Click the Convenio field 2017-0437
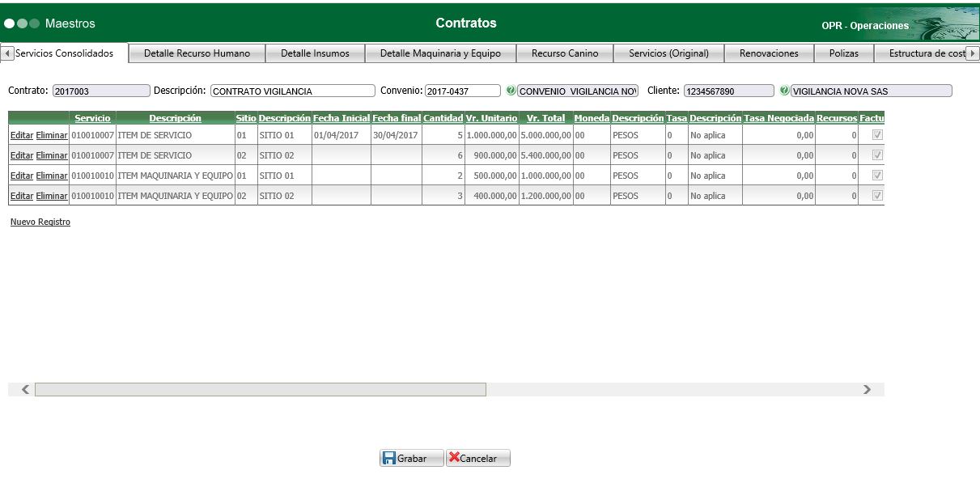Image resolution: width=980 pixels, height=487 pixels. coord(463,91)
